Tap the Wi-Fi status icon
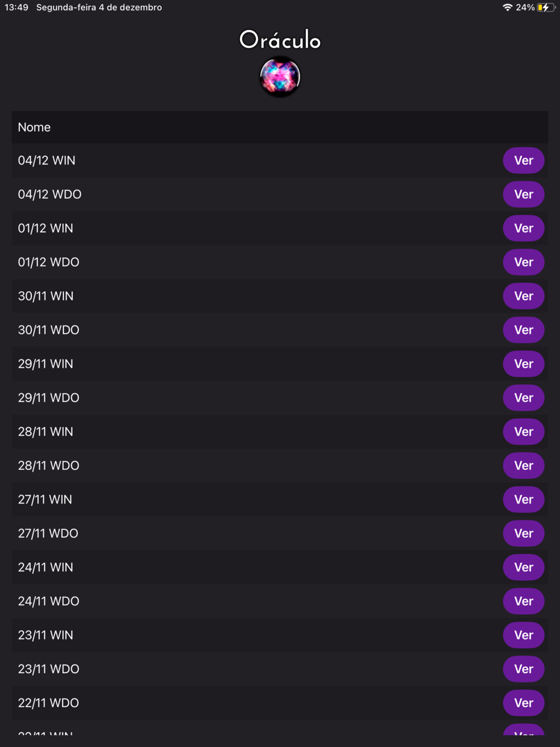The image size is (560, 747). (x=507, y=7)
